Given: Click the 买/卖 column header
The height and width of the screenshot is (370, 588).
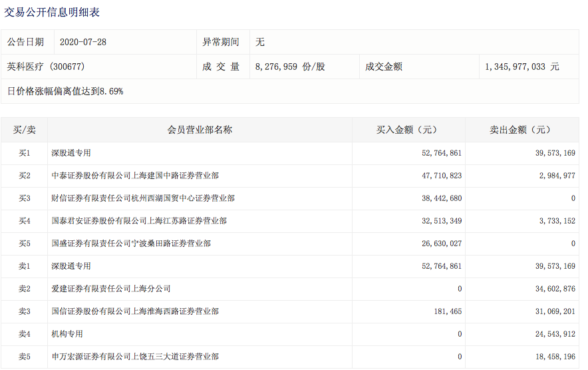Looking at the screenshot, I should (x=25, y=130).
